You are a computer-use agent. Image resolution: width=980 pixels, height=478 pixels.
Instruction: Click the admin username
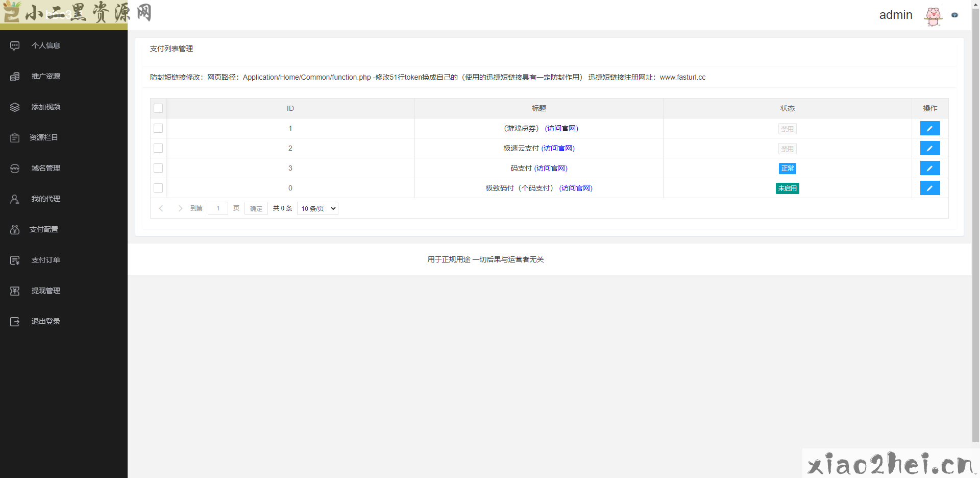click(896, 15)
